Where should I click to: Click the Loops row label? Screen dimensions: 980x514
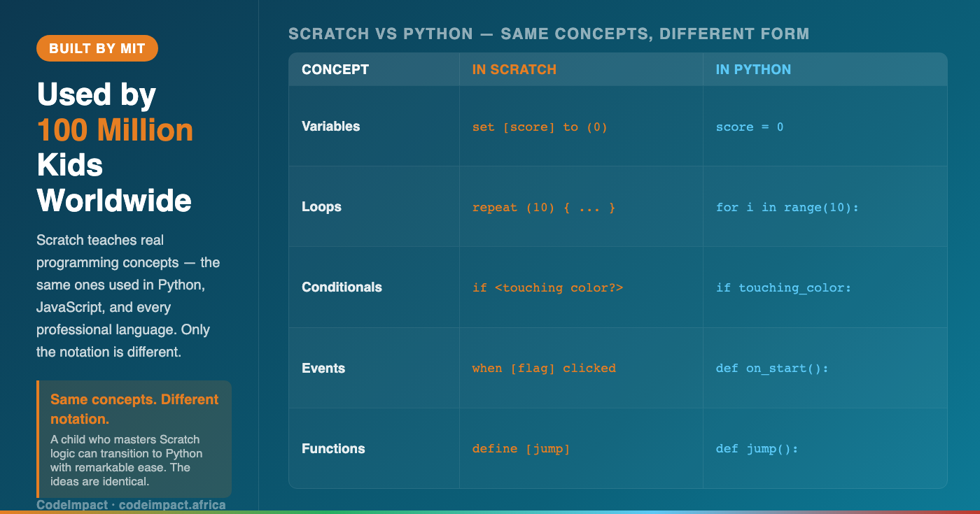pos(321,207)
